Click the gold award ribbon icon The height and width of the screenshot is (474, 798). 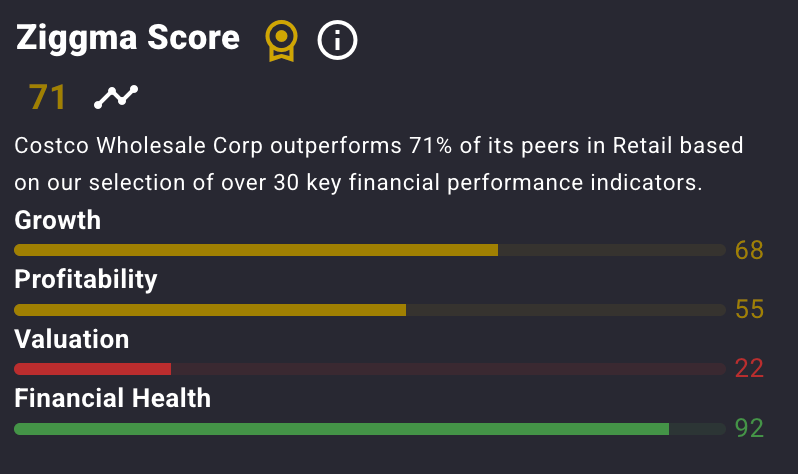[x=281, y=41]
